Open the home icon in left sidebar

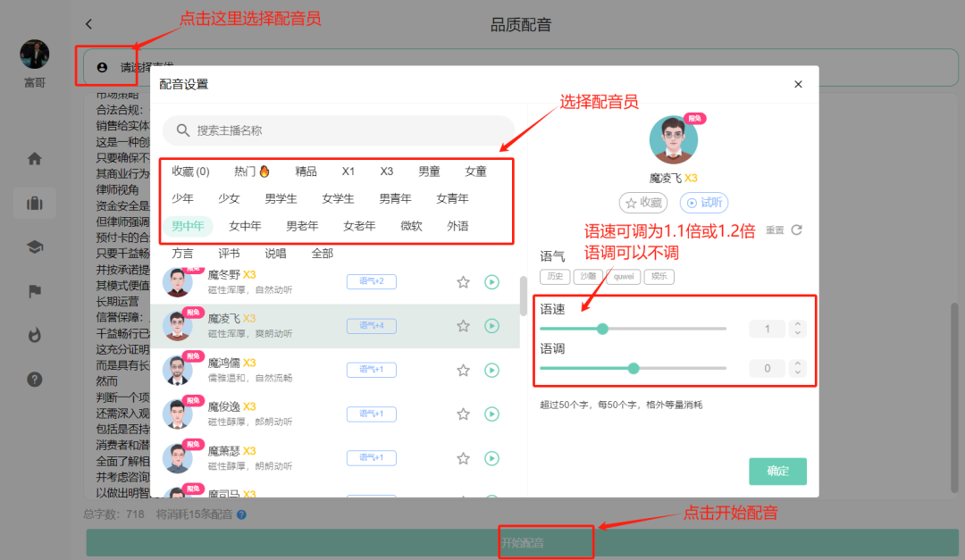35,159
